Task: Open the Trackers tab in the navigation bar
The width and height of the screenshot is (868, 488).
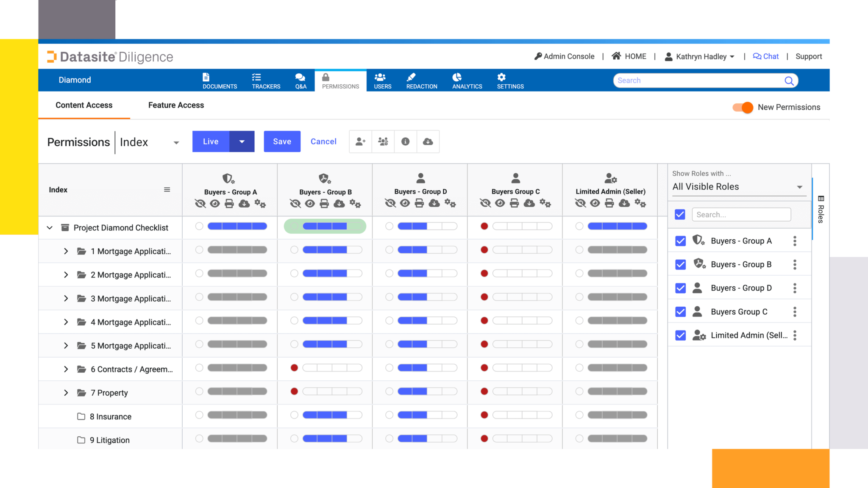Action: (x=266, y=80)
